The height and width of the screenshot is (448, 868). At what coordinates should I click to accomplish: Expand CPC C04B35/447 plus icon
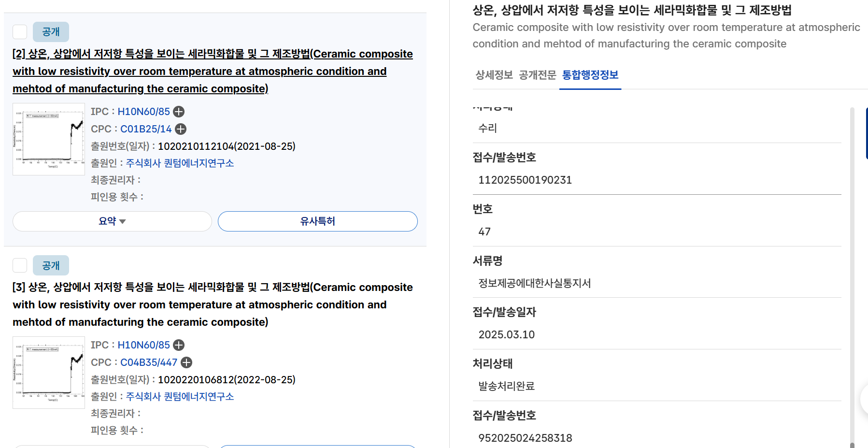(x=186, y=362)
